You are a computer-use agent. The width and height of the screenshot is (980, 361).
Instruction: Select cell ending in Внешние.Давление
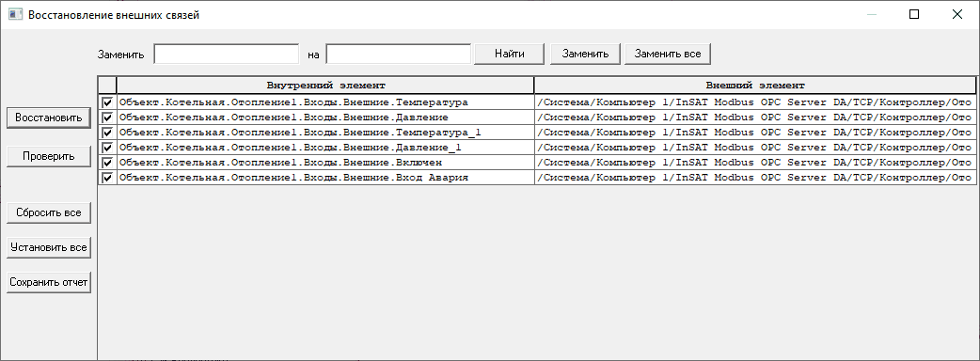pyautogui.click(x=325, y=118)
